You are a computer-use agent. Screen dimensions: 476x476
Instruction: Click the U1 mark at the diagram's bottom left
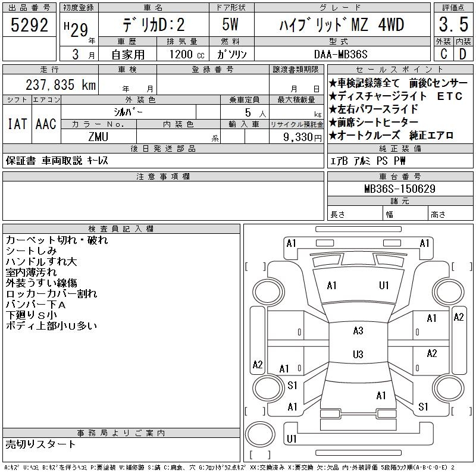click(292, 439)
